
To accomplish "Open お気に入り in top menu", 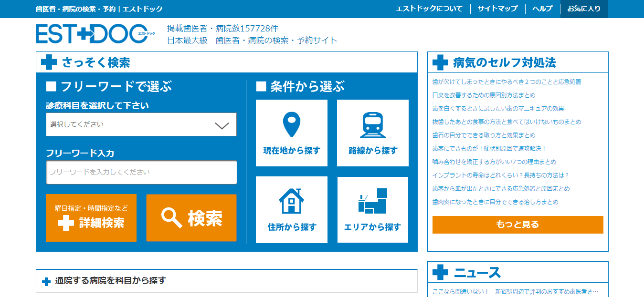I will click(x=584, y=9).
